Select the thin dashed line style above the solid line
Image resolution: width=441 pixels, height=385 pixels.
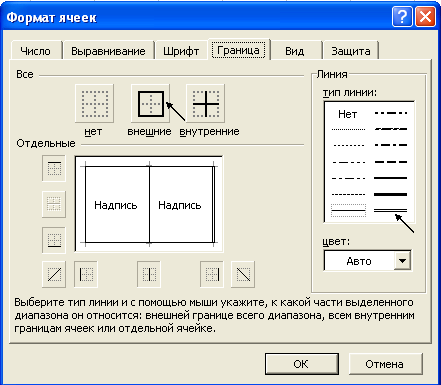point(348,194)
